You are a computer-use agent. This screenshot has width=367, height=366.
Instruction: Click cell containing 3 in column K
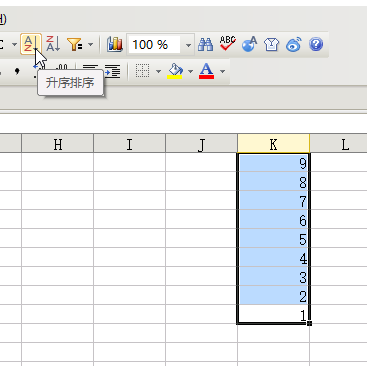coord(273,276)
